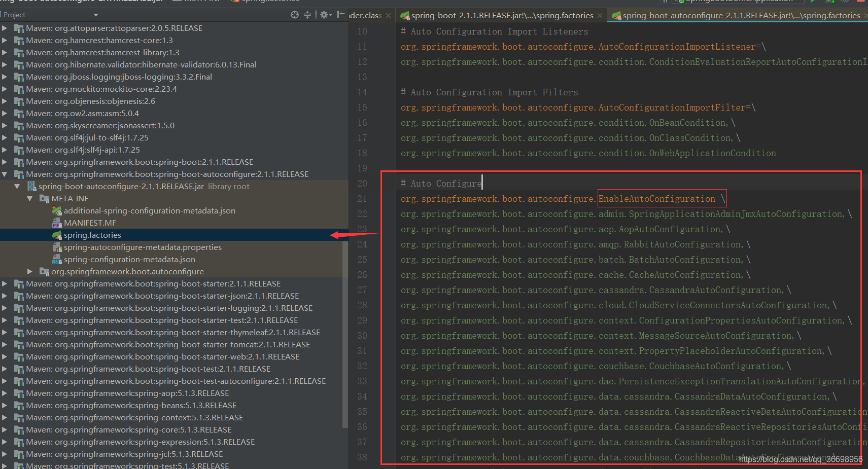Expand Maven spring-boot-starter-web library
The height and width of the screenshot is (469, 868).
pos(5,356)
